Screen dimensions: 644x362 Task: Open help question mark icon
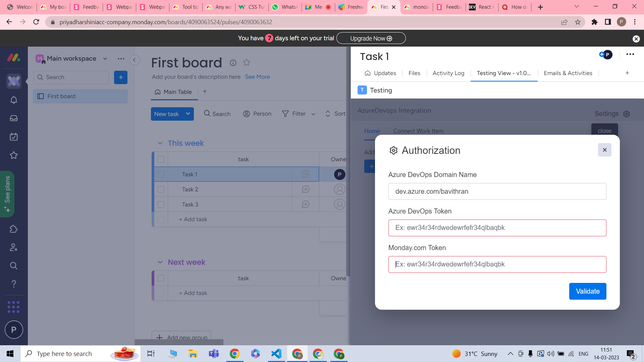[x=14, y=284]
